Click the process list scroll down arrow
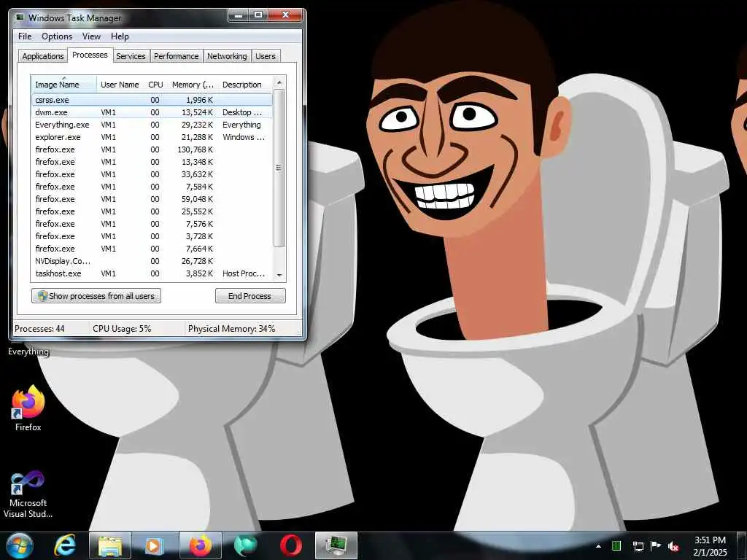 coord(279,275)
